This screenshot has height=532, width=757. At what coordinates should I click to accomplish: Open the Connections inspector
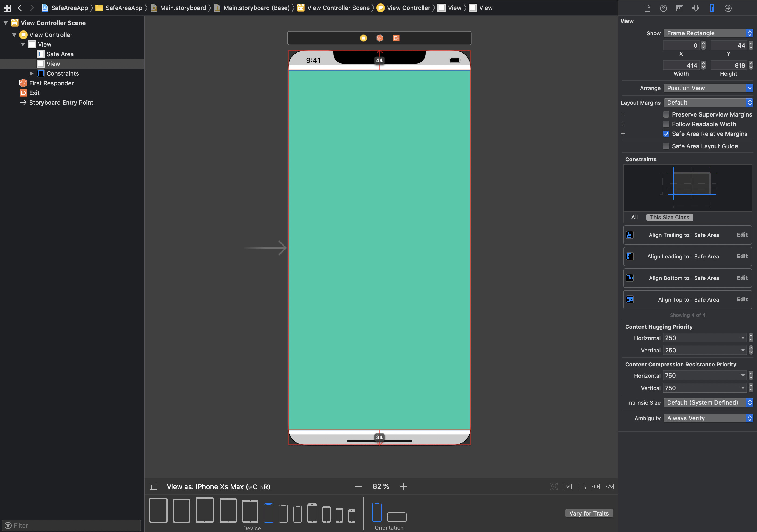[x=728, y=8]
